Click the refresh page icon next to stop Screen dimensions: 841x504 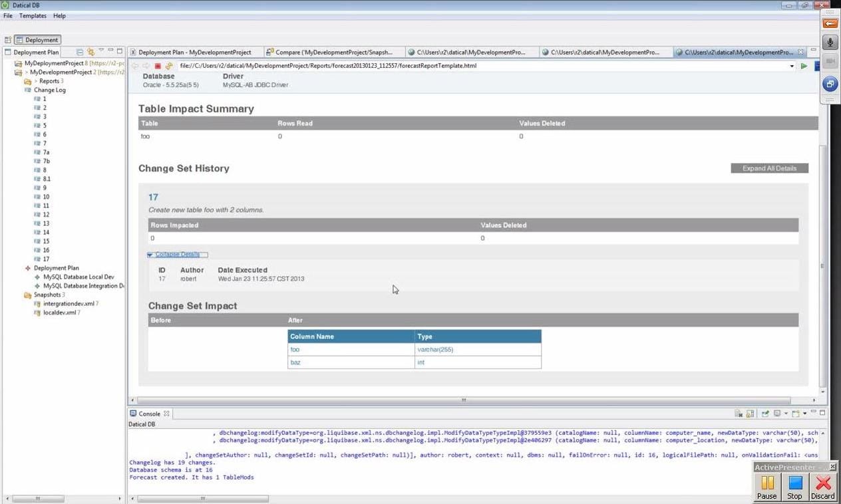pyautogui.click(x=169, y=66)
